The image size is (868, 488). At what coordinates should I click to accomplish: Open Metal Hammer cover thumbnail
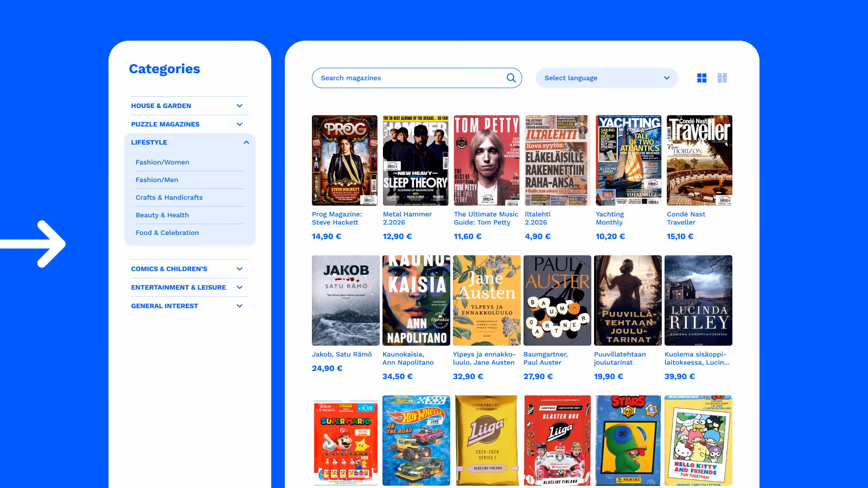coord(415,160)
